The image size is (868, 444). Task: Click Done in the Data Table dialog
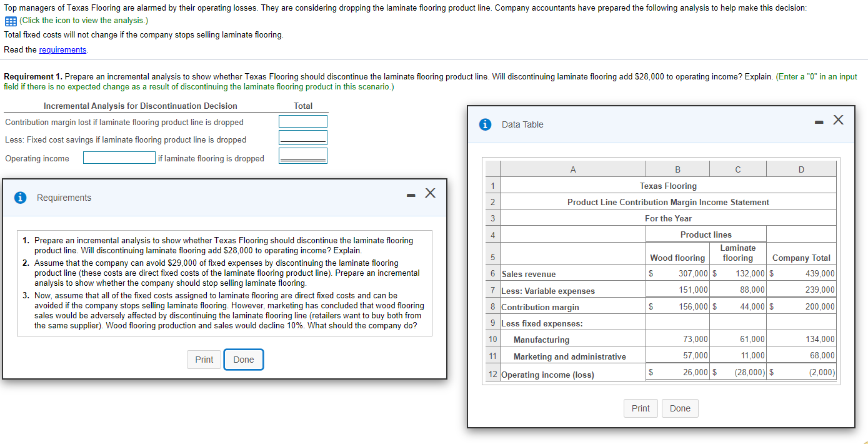pyautogui.click(x=680, y=408)
